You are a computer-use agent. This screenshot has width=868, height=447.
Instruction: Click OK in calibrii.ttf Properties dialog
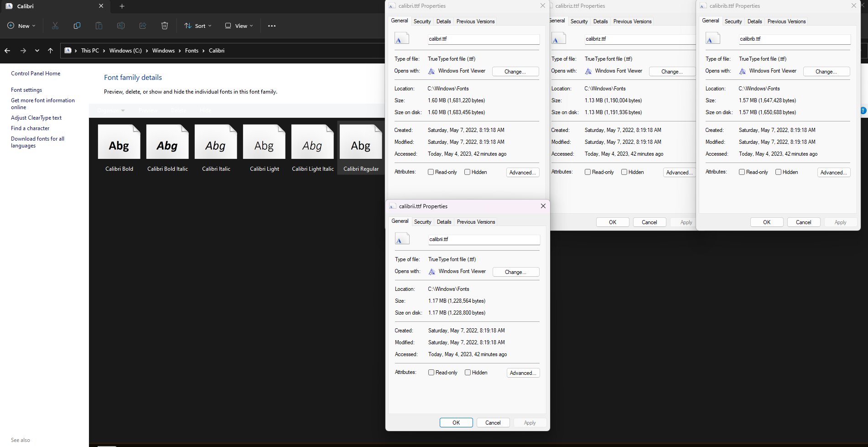click(456, 423)
